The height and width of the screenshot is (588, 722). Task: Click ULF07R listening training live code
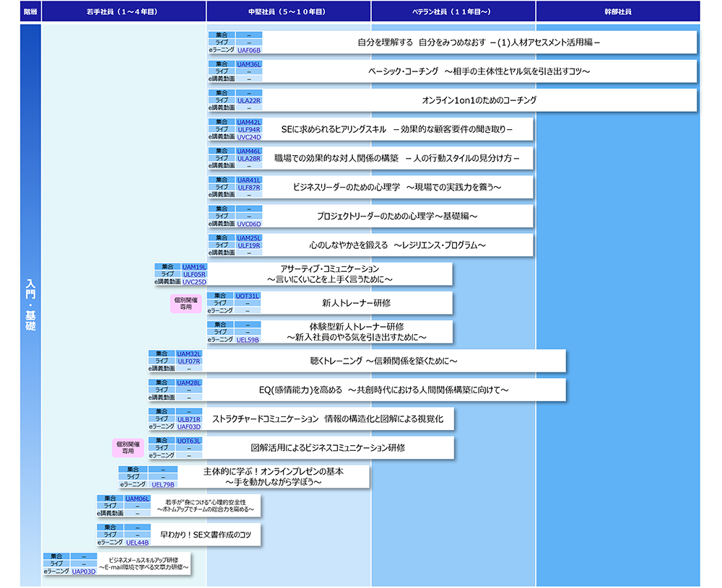(x=189, y=361)
